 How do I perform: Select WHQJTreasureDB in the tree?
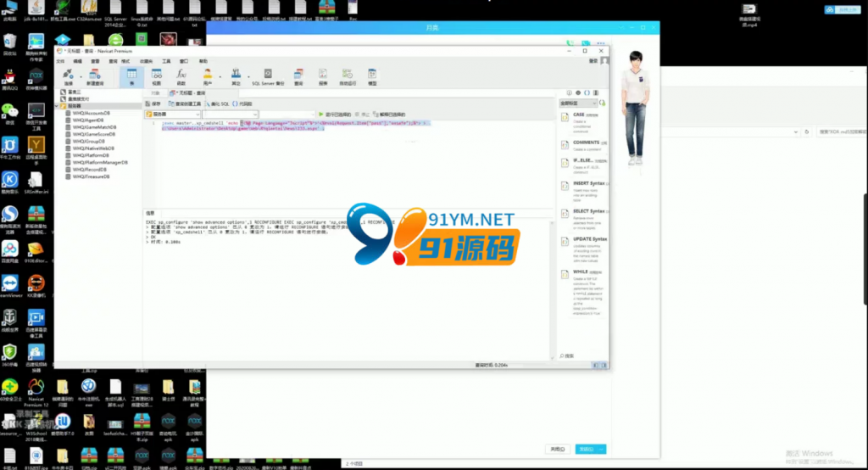pos(91,176)
